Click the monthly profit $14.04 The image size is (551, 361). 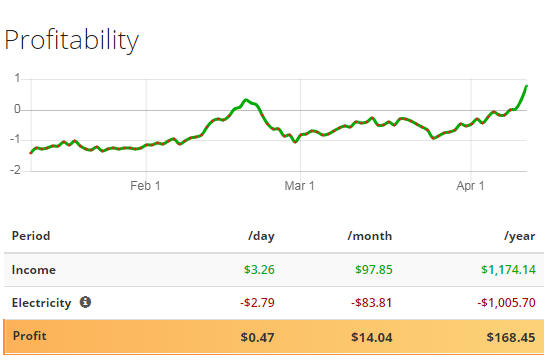pos(372,337)
